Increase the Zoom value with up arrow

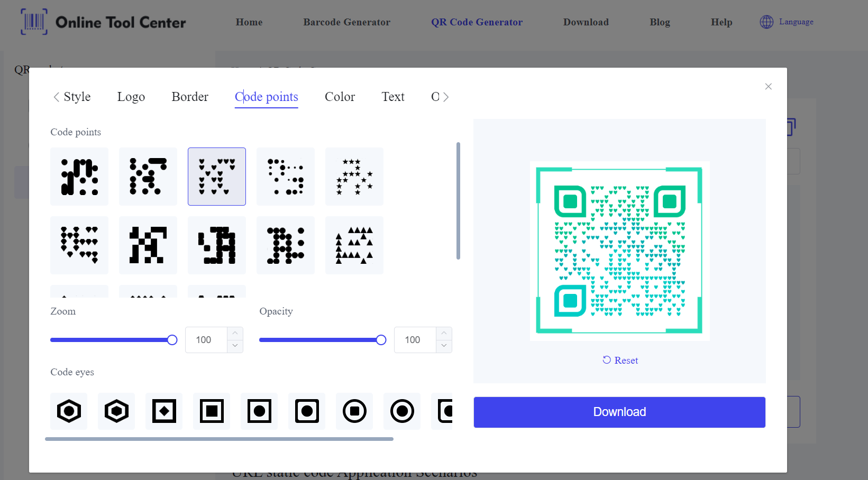click(x=235, y=334)
